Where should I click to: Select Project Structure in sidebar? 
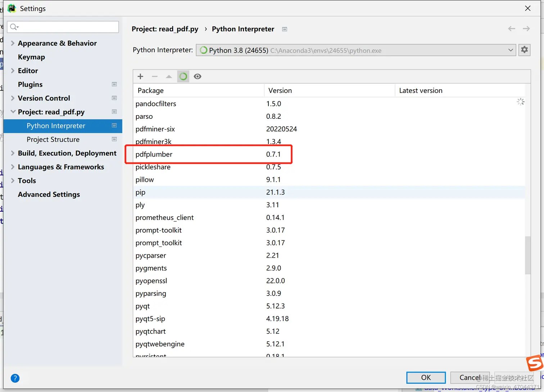pos(53,139)
